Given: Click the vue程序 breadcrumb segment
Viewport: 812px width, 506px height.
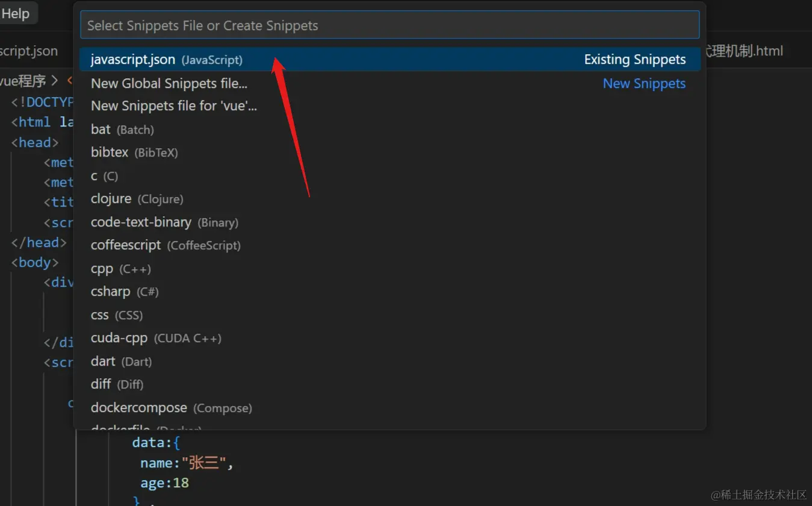Looking at the screenshot, I should pos(23,80).
